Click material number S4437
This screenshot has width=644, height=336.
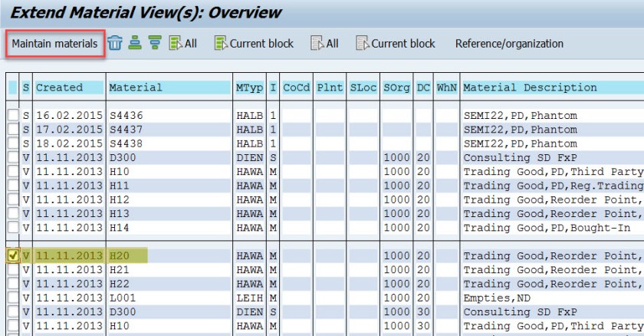point(126,130)
